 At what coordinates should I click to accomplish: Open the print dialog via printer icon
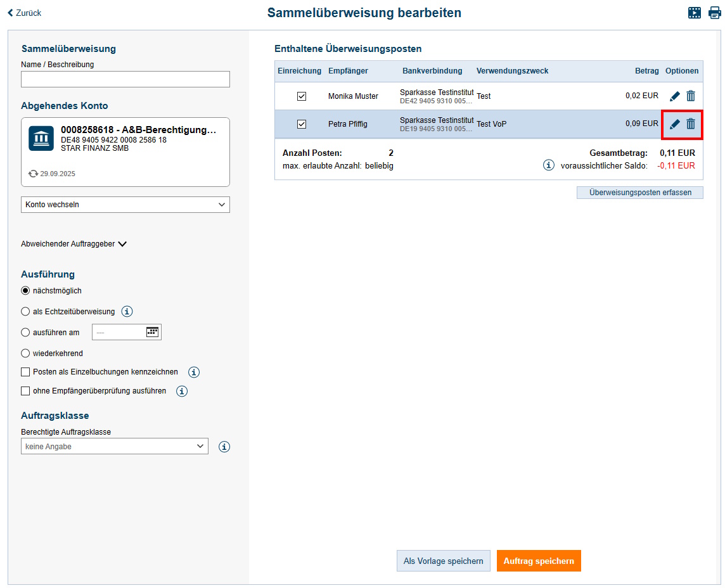click(x=715, y=12)
